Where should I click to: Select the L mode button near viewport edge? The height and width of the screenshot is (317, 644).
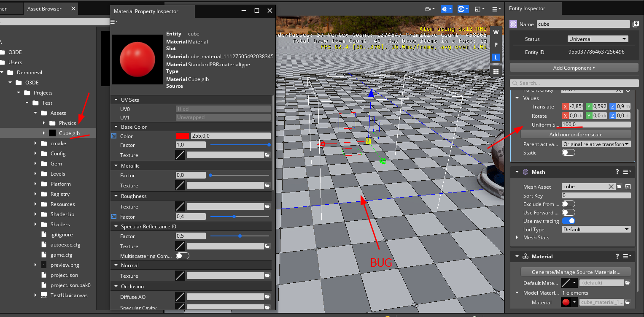tap(496, 57)
